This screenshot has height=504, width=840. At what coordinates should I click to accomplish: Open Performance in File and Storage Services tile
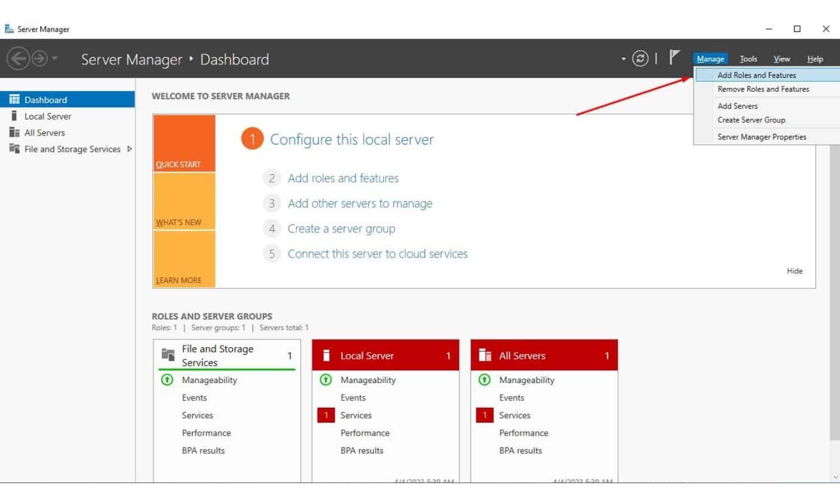[206, 433]
